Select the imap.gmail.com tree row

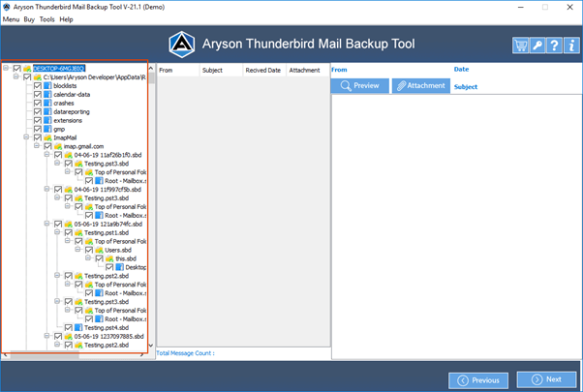click(x=83, y=146)
